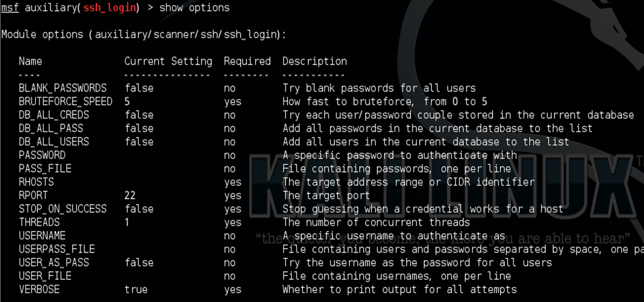Click the STOP_ON_SUCCESS option name
This screenshot has height=302, width=644.
click(63, 209)
